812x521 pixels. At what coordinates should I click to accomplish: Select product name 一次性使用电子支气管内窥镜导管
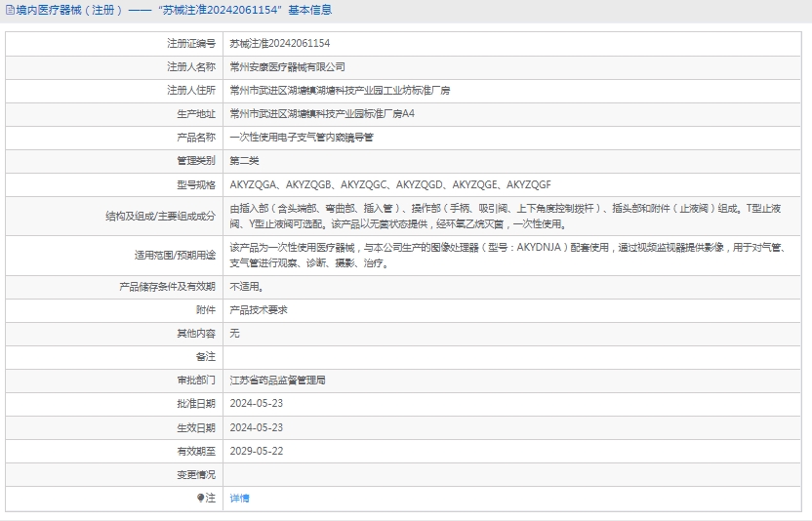(x=301, y=138)
